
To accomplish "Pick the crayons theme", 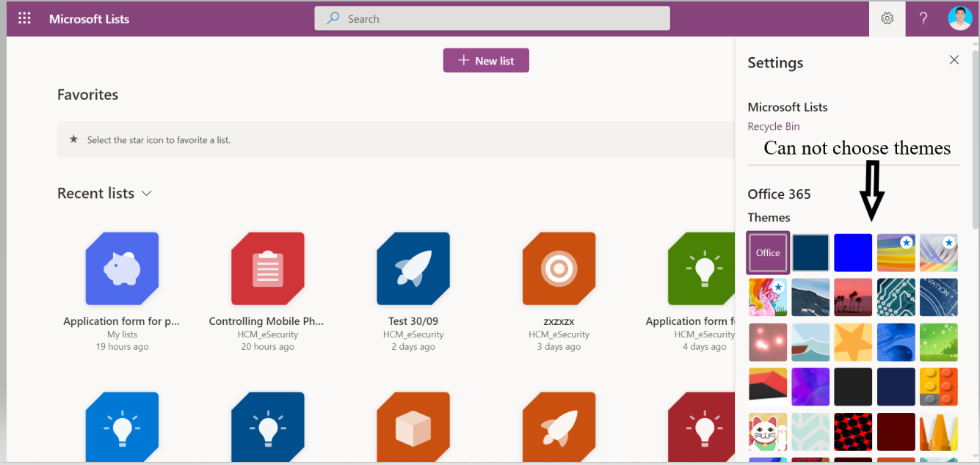I will pos(939,431).
